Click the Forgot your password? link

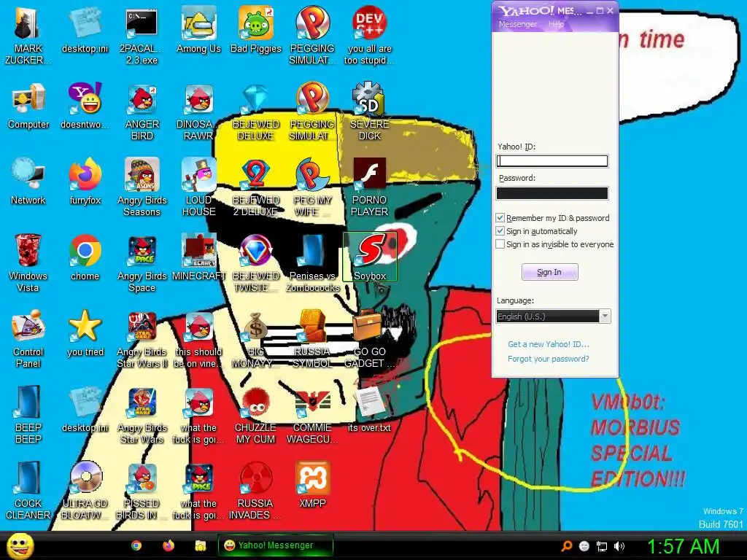pyautogui.click(x=548, y=359)
